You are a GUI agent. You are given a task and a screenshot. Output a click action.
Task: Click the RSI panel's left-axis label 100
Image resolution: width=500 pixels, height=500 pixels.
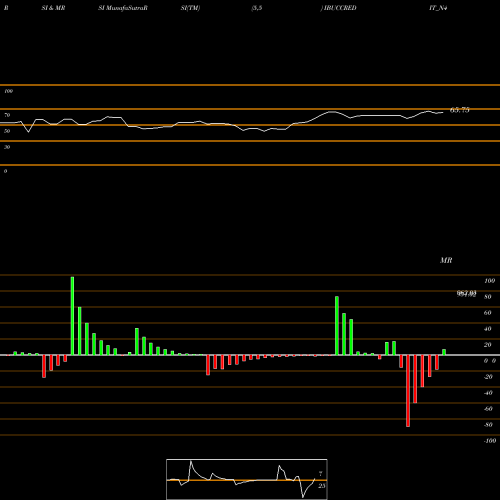[x=8, y=91]
